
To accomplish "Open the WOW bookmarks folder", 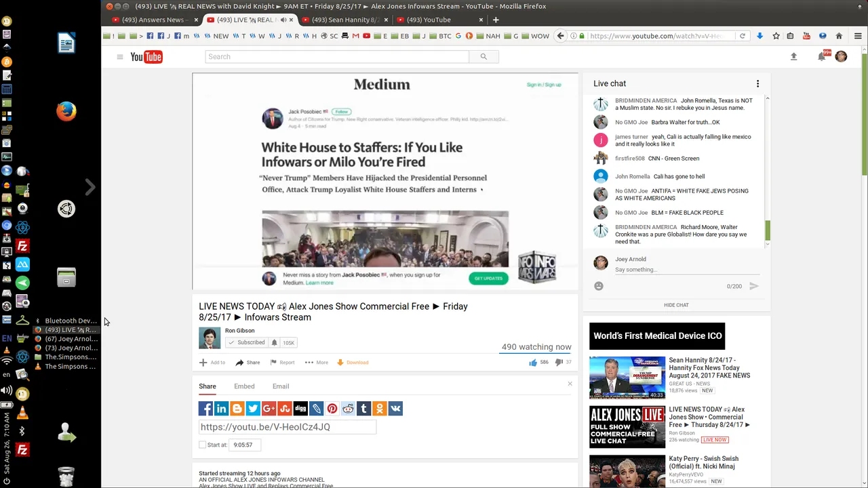I will (x=535, y=36).
